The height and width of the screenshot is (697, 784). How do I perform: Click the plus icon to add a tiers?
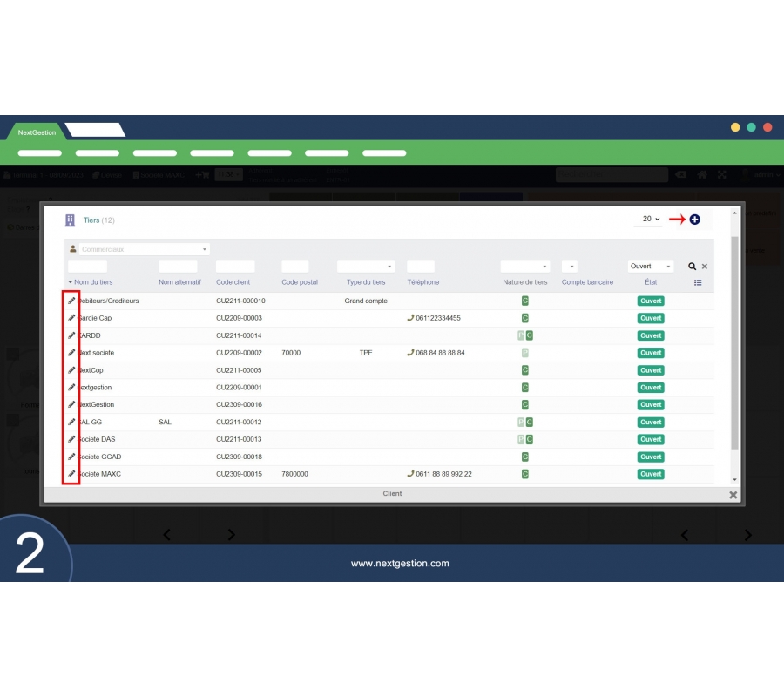[x=694, y=220]
